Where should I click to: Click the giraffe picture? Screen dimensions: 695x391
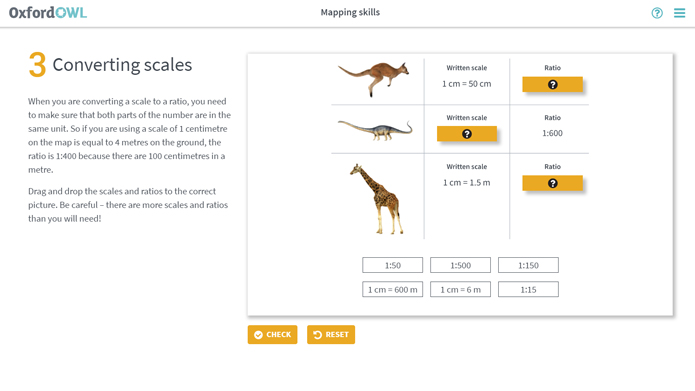377,199
